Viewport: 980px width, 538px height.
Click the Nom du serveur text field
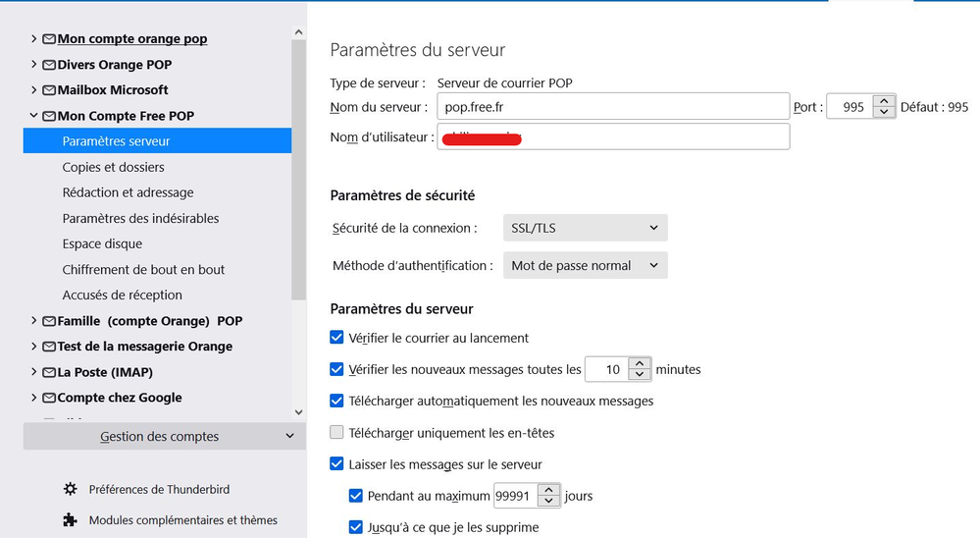(613, 107)
